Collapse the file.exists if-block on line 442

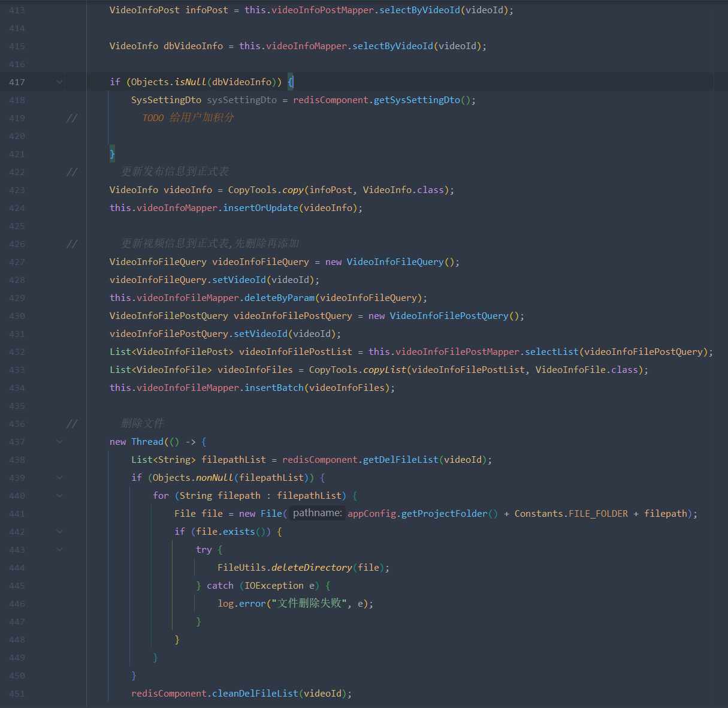[59, 532]
